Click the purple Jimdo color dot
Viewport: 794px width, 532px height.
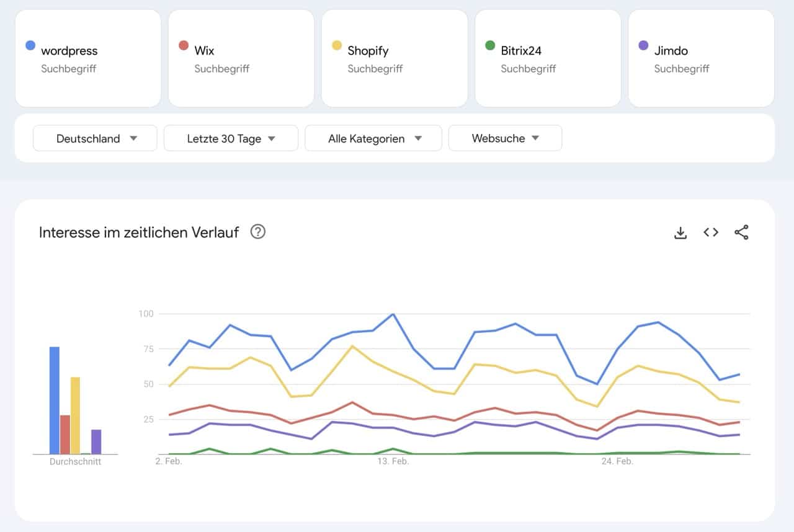coord(643,45)
